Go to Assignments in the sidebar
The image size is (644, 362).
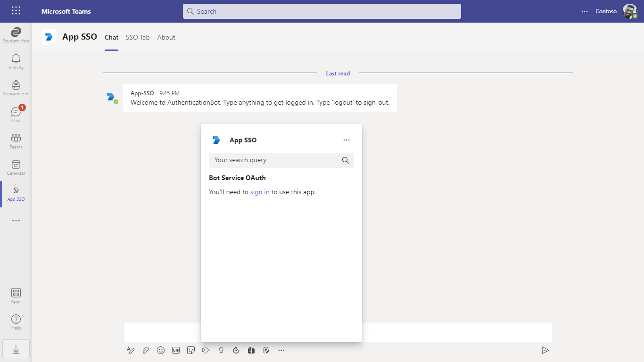(16, 89)
